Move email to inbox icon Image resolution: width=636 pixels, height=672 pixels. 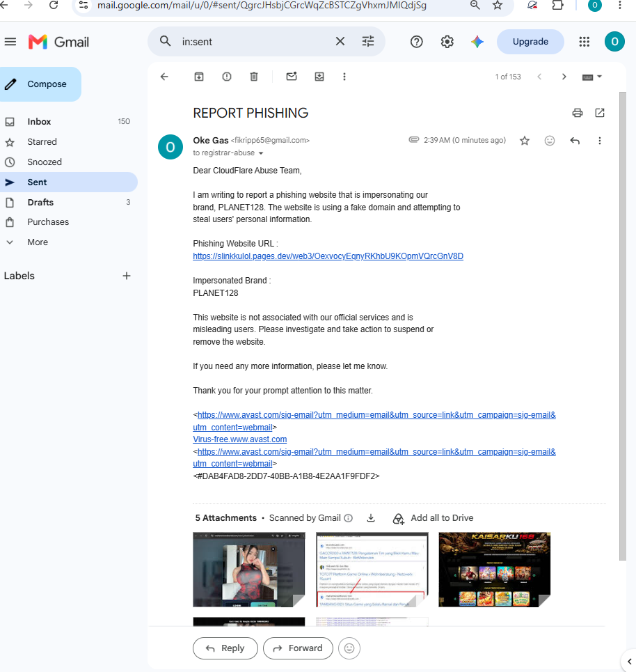tap(319, 77)
